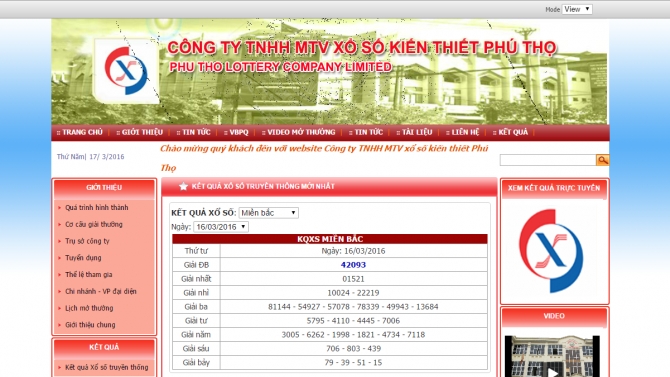Click first prize number 01521
670x377 pixels.
tap(353, 279)
